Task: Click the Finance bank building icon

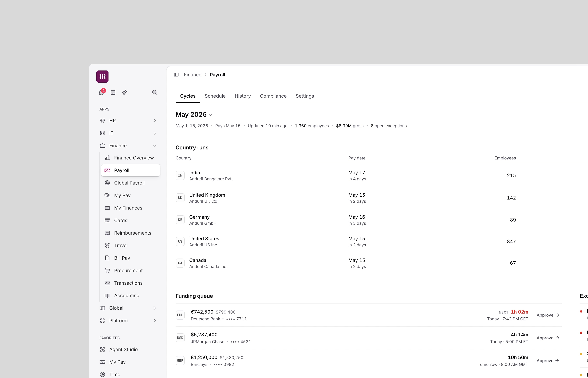Action: coord(103,146)
